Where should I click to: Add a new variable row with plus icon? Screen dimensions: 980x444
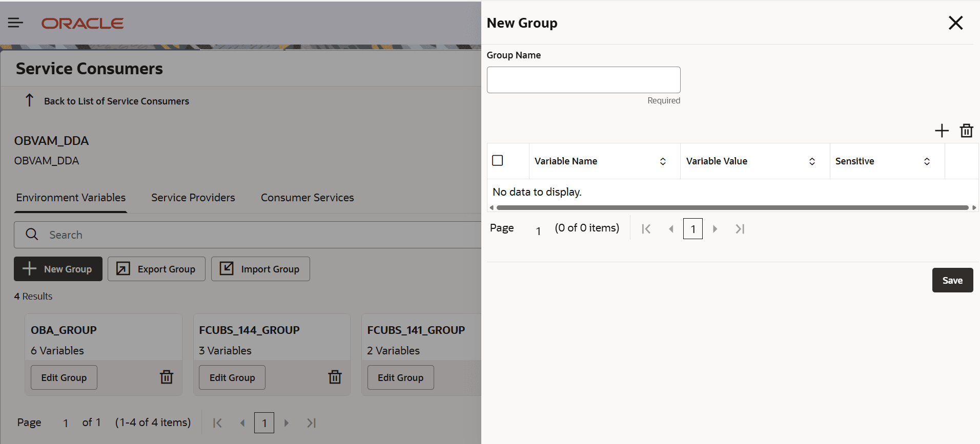(x=942, y=131)
